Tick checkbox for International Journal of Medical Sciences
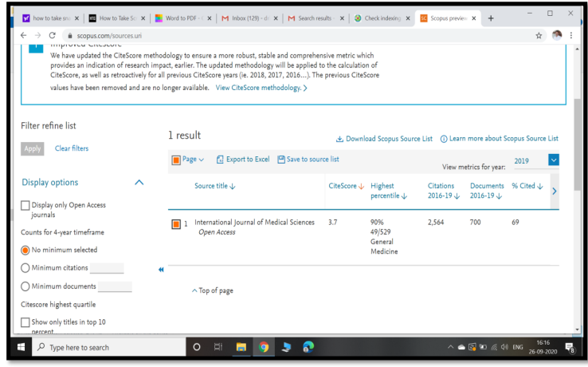Viewport: 588px width, 367px height. coord(176,223)
